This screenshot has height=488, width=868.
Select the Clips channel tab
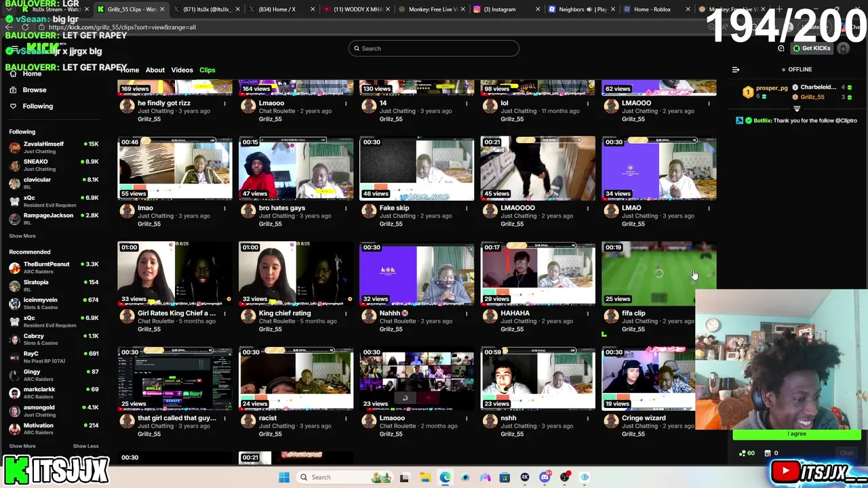click(x=207, y=70)
